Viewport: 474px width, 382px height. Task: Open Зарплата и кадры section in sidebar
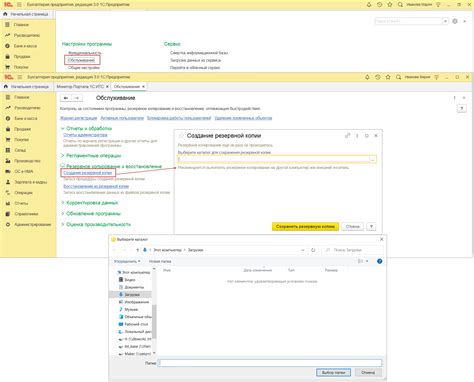(x=30, y=182)
